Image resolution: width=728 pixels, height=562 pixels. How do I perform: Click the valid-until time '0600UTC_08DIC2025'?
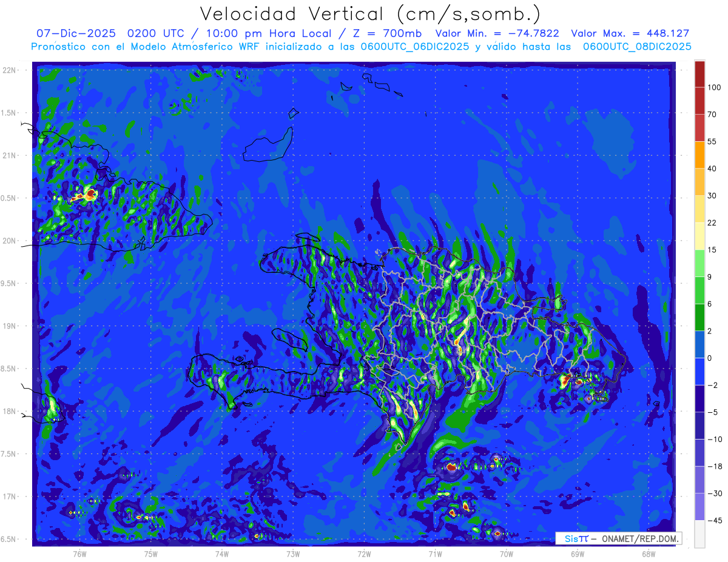click(x=636, y=47)
